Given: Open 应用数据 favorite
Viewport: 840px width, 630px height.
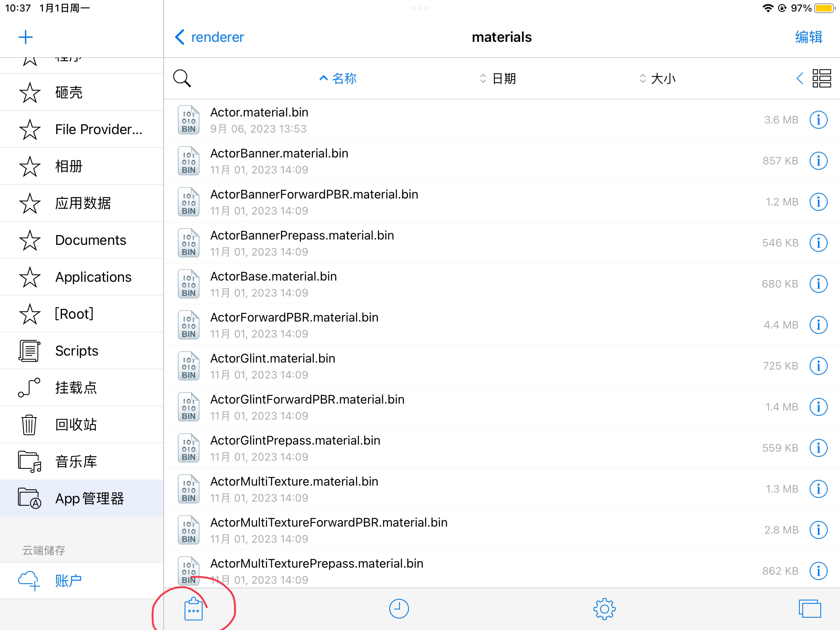Looking at the screenshot, I should 82,203.
